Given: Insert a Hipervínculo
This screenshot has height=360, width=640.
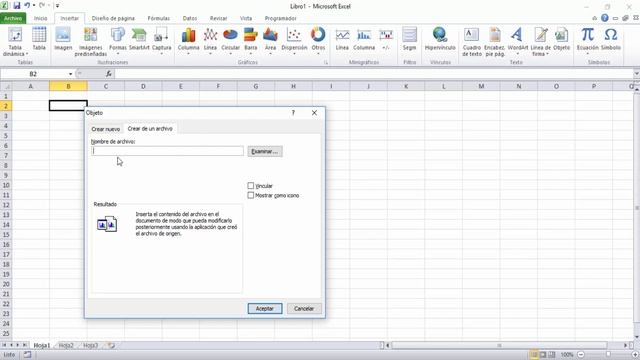Looking at the screenshot, I should 440,39.
